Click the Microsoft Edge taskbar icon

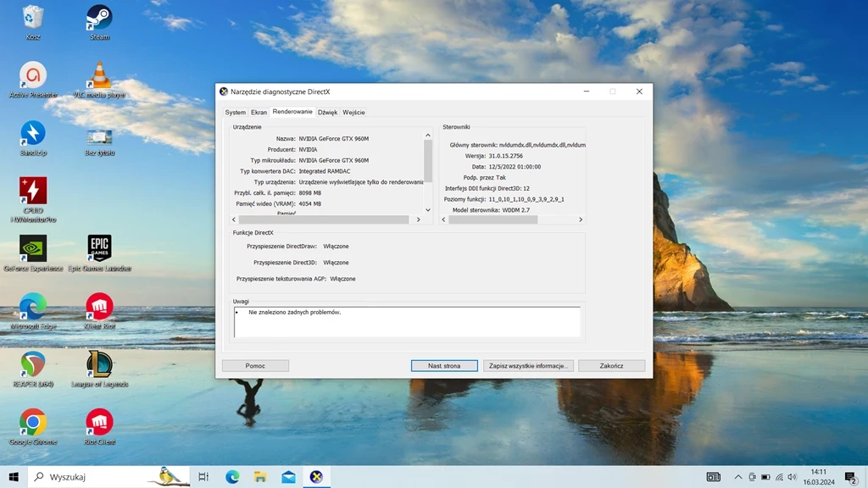[x=231, y=477]
